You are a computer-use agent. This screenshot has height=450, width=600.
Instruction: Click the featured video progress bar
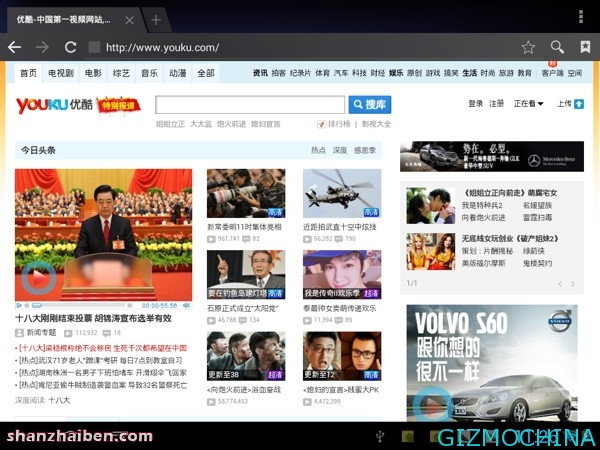(x=80, y=305)
